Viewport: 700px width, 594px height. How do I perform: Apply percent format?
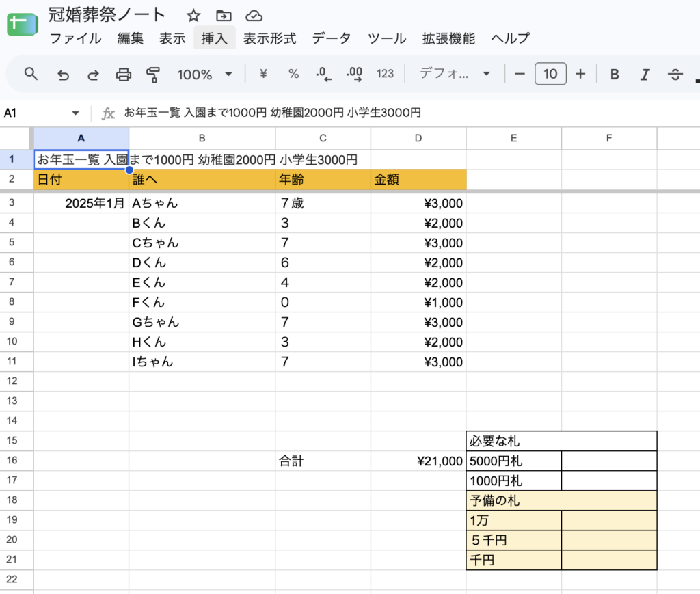click(293, 74)
